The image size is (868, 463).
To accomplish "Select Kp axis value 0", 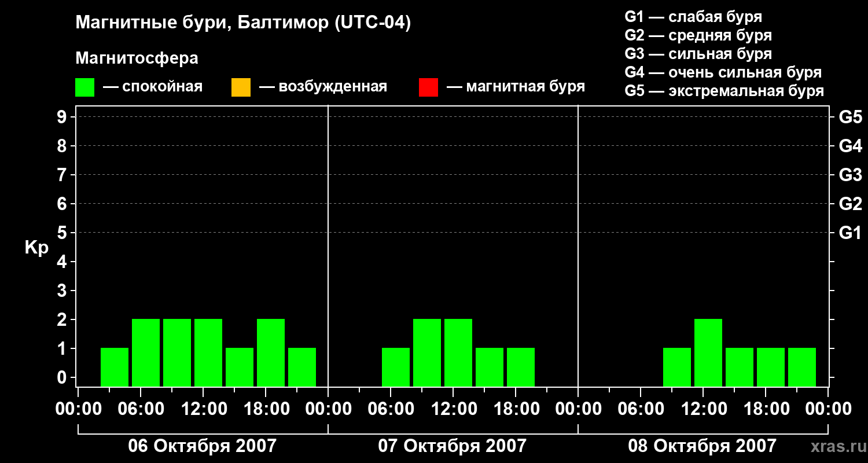I will [62, 377].
